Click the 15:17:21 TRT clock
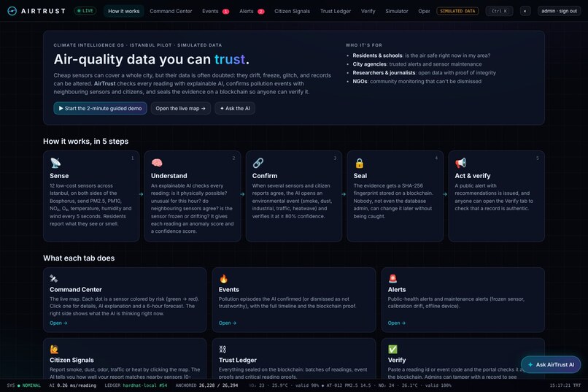588x392 pixels. (x=565, y=385)
